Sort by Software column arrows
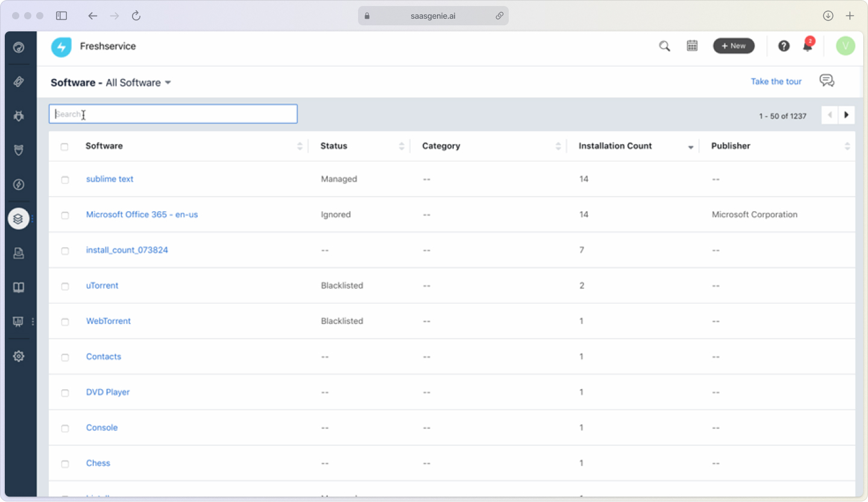Screen dimensions: 868x502 click(x=300, y=146)
